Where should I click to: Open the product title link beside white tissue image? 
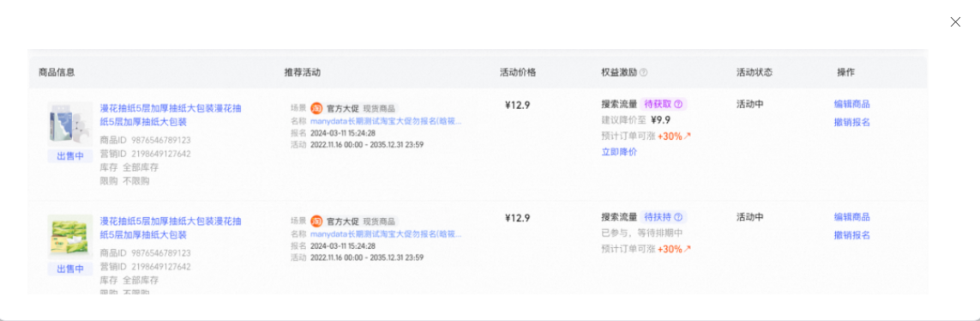[x=171, y=115]
